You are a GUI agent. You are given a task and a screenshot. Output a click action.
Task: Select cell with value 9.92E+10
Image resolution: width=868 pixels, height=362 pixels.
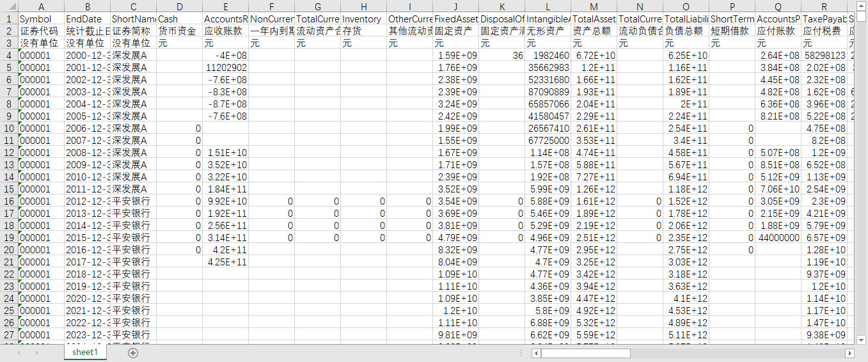click(225, 201)
